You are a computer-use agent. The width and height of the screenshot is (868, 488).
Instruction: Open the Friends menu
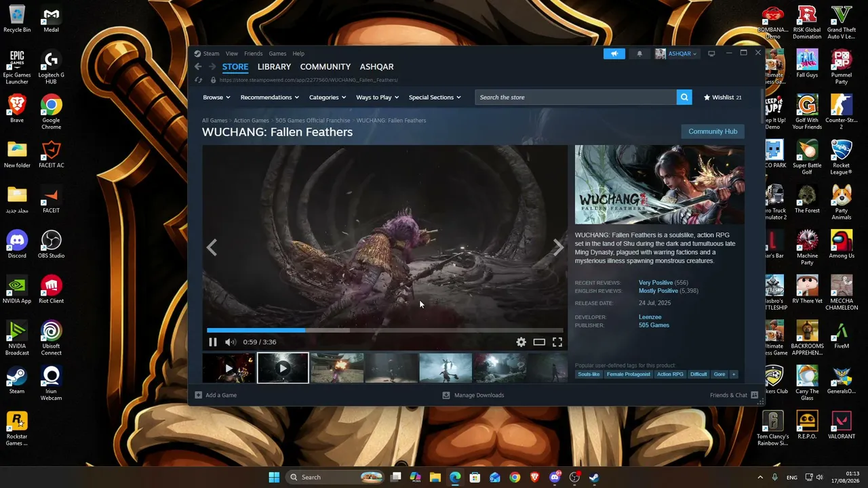pyautogui.click(x=254, y=54)
